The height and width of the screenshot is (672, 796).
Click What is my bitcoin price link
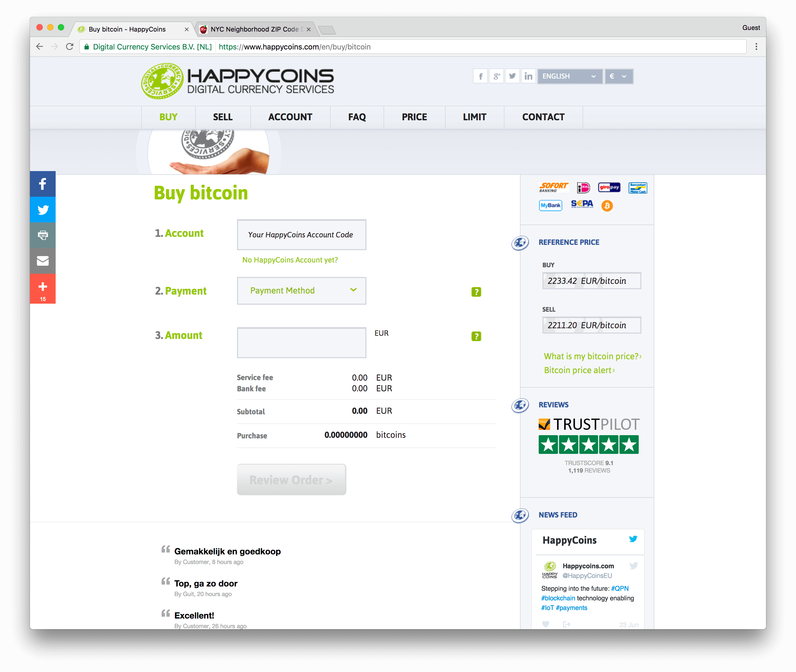point(592,356)
